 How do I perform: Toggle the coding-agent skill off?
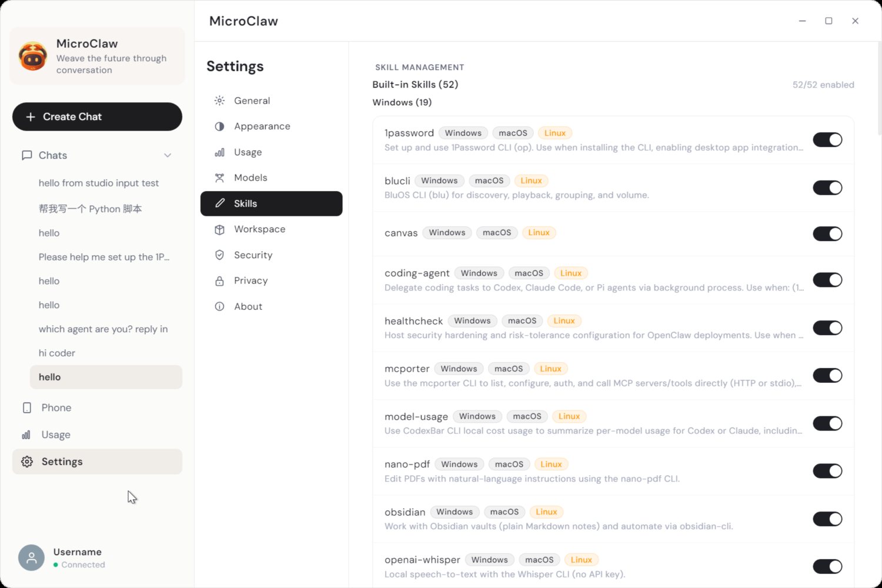(x=827, y=280)
